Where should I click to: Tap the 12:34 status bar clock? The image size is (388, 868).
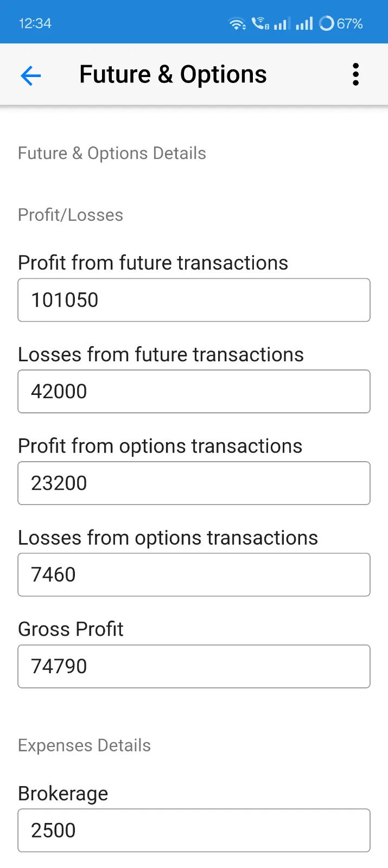point(35,23)
